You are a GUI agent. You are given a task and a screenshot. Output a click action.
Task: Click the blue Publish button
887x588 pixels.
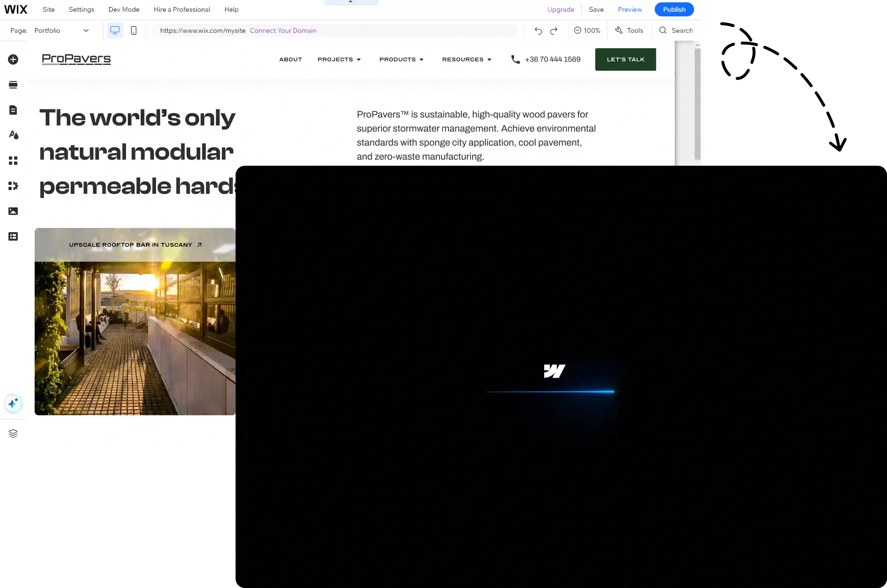(674, 9)
